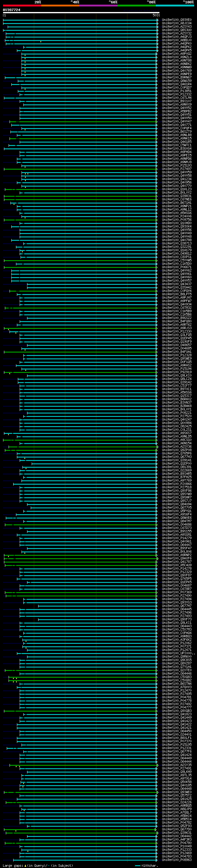Image resolution: width=197 pixels, height=868 pixels.
Task: Select label UniRef100_A8QJP9
Action: coord(177,809)
